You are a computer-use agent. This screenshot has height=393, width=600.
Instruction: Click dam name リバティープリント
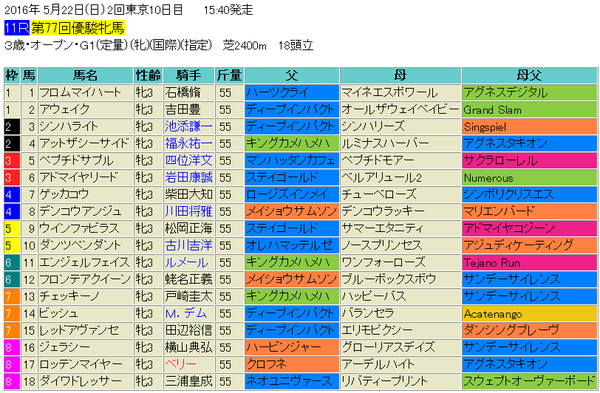pos(384,381)
